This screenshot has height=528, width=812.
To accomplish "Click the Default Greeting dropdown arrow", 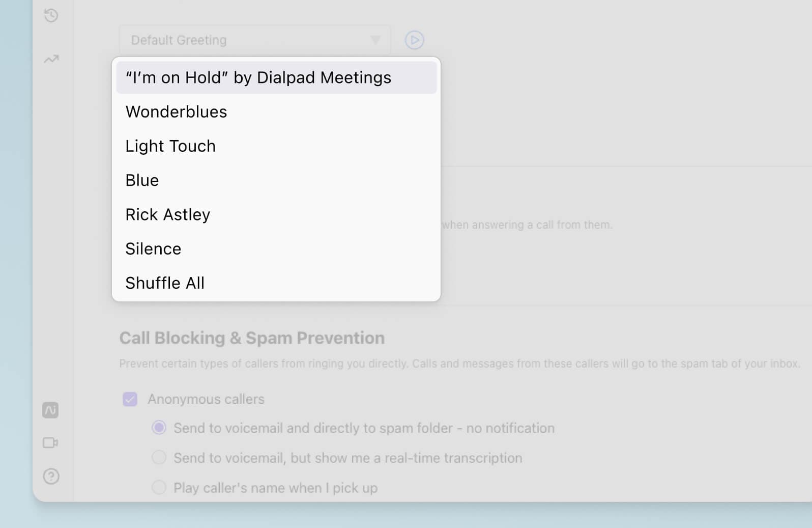I will coord(375,40).
